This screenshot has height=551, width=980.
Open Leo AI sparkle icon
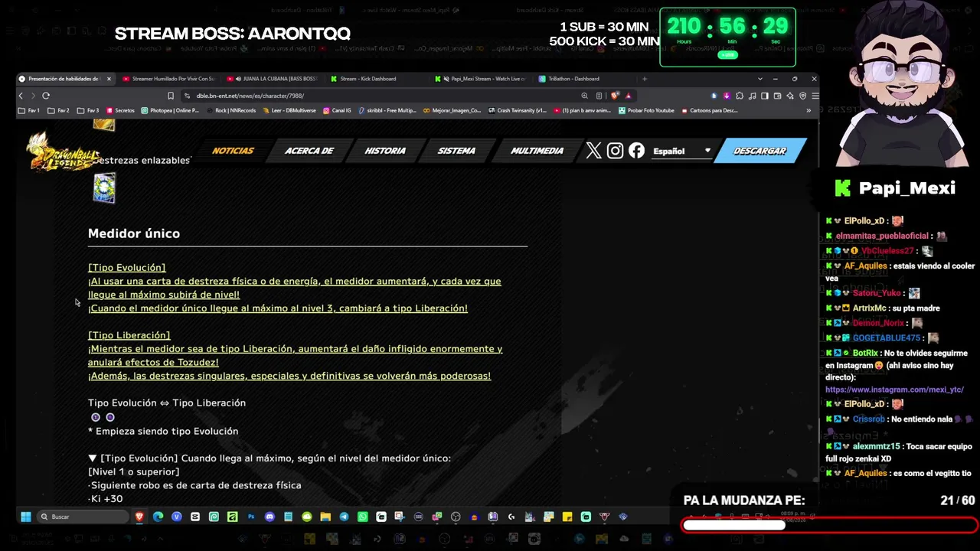click(x=790, y=96)
